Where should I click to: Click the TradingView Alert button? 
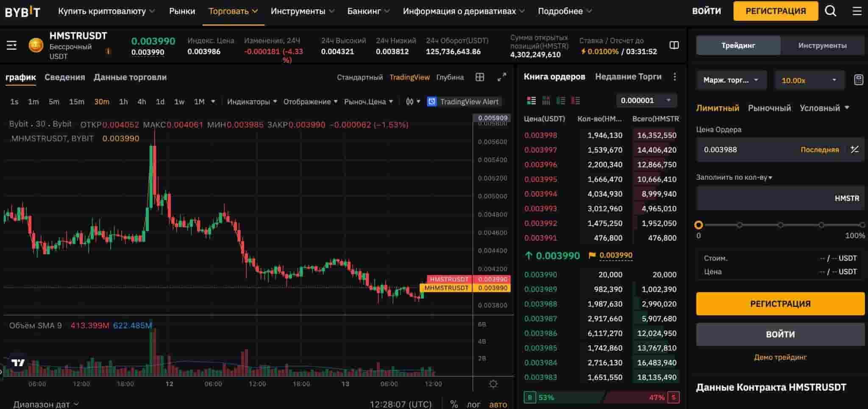pyautogui.click(x=464, y=102)
